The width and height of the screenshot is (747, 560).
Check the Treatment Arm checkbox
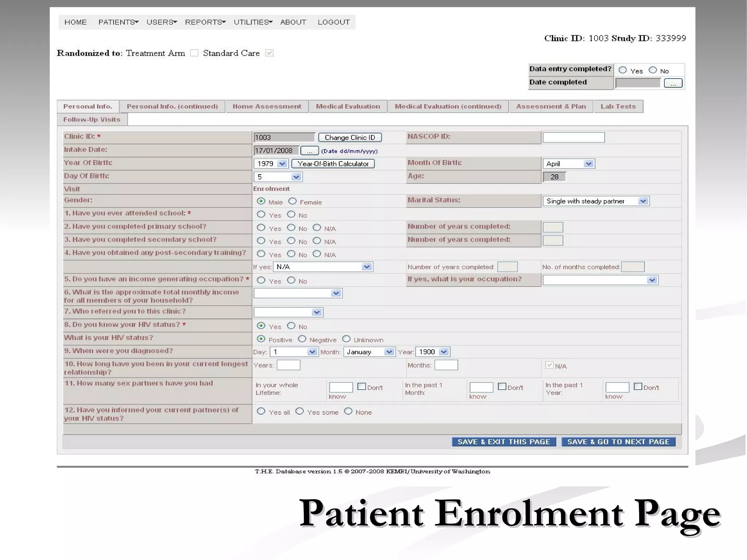[194, 53]
